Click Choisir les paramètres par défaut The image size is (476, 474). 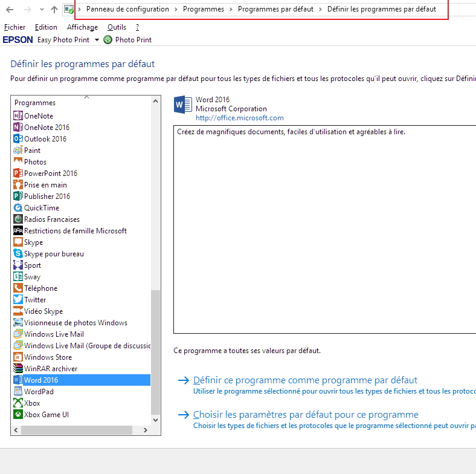pyautogui.click(x=306, y=414)
